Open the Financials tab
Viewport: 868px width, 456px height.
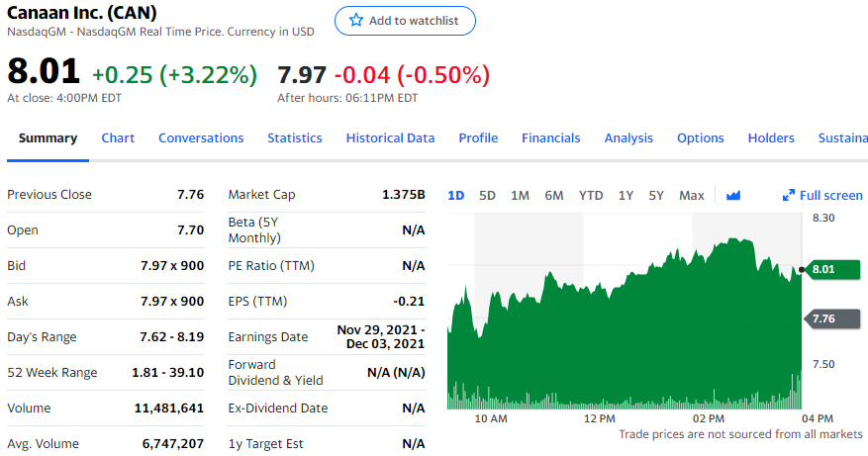pyautogui.click(x=551, y=138)
